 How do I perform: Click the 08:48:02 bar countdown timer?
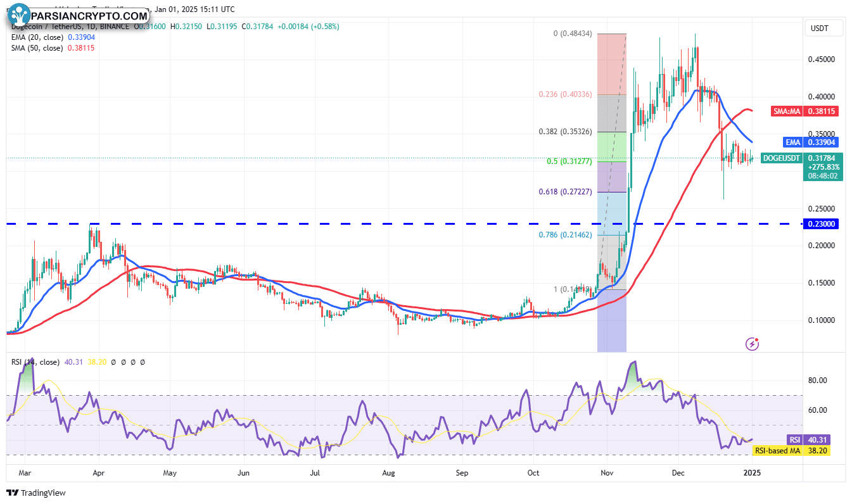[822, 177]
